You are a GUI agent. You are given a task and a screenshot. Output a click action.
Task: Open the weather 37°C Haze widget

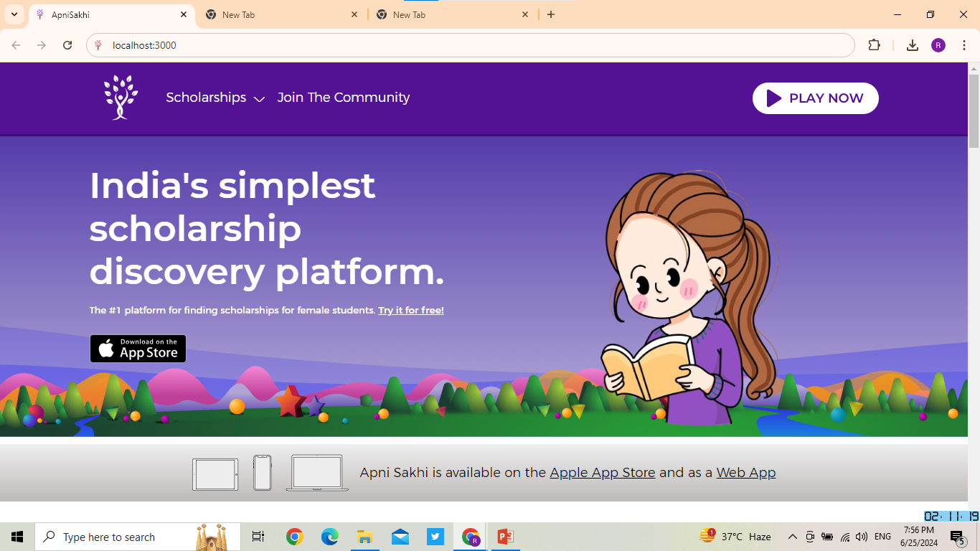point(736,536)
